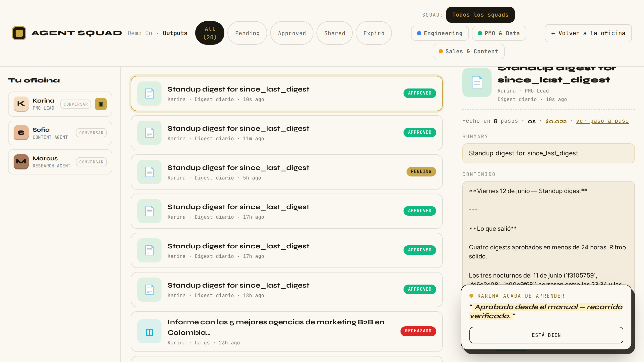Open the Informe agencias marketing B2B output
This screenshot has width=644, height=362.
click(x=287, y=332)
